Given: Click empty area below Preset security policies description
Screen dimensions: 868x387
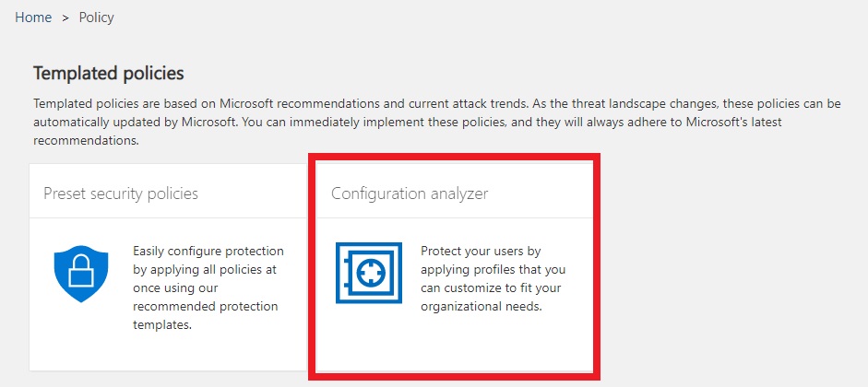Looking at the screenshot, I should (167, 355).
